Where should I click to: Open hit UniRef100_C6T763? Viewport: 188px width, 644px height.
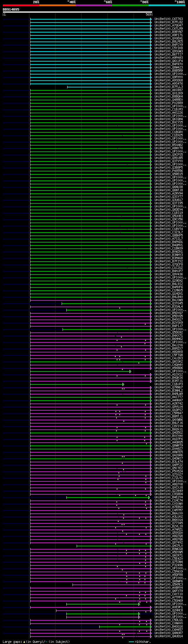[x=169, y=19]
